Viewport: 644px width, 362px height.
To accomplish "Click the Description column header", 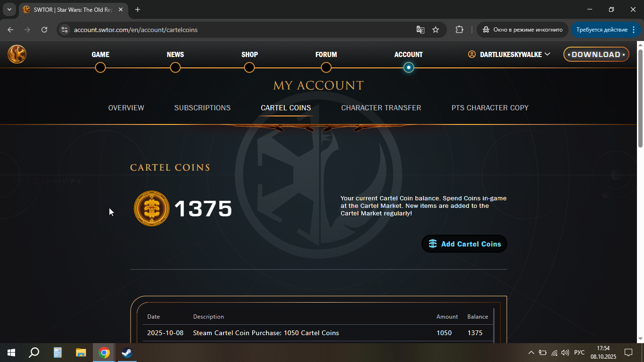I will [x=208, y=317].
